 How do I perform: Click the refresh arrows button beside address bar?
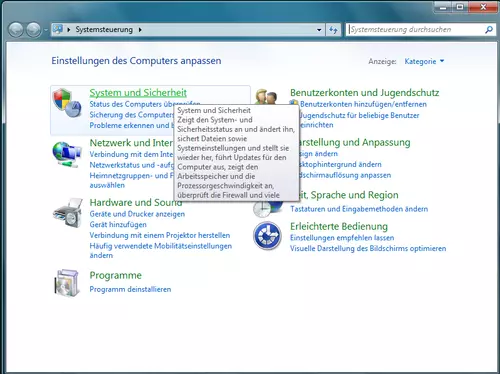pyautogui.click(x=333, y=30)
